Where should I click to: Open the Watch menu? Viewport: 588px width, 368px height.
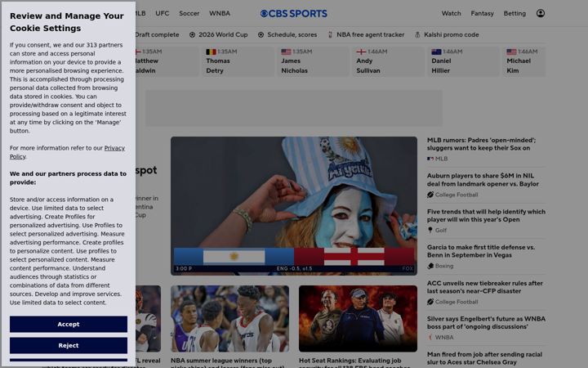(x=451, y=13)
